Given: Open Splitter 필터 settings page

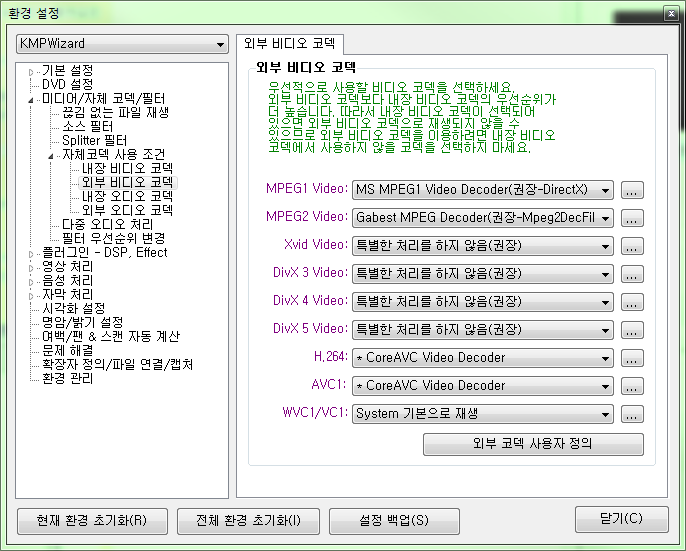Looking at the screenshot, I should click(x=94, y=140).
